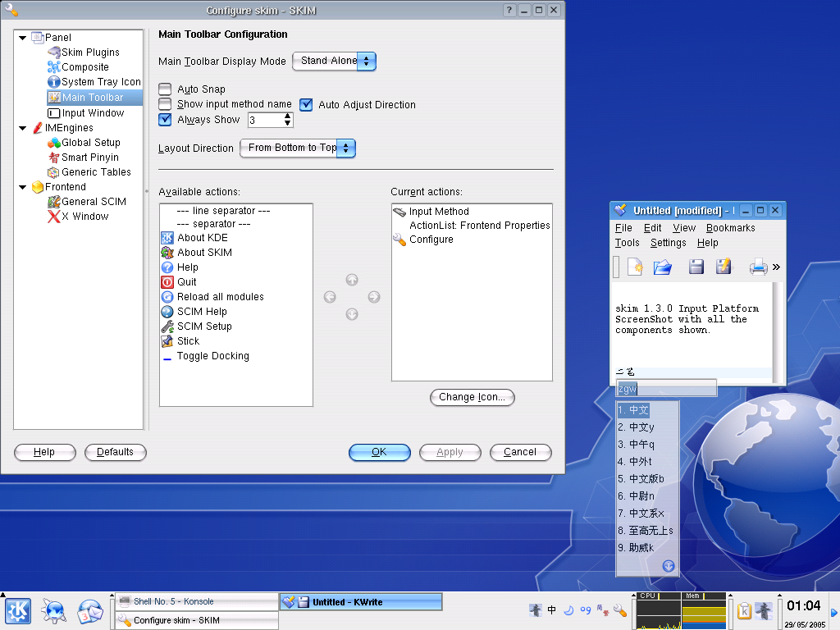This screenshot has width=840, height=630.
Task: Open the View menu in KWrite
Action: 684,228
